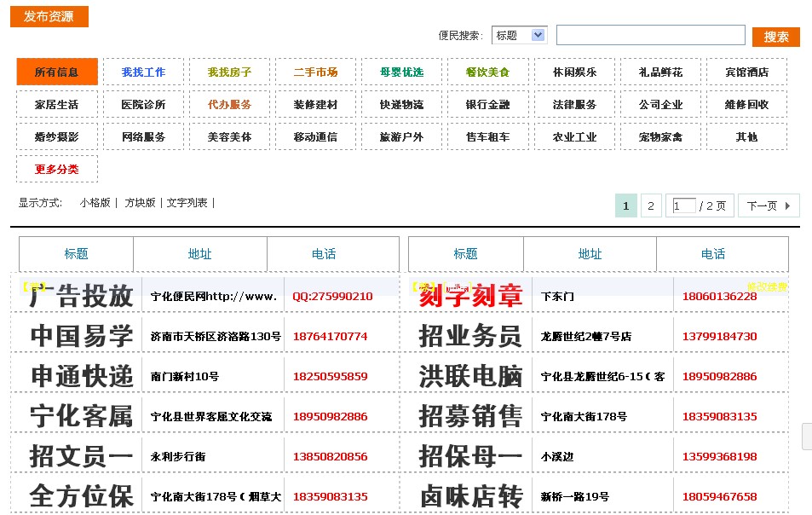
Task: Click phone number 13799184730
Action: pos(719,336)
